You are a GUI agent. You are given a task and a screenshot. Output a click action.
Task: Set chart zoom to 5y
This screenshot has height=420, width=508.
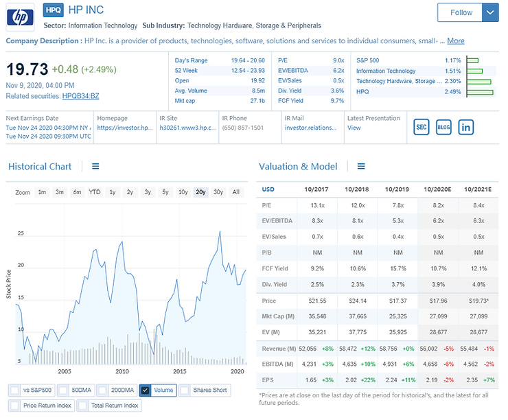[x=165, y=192]
